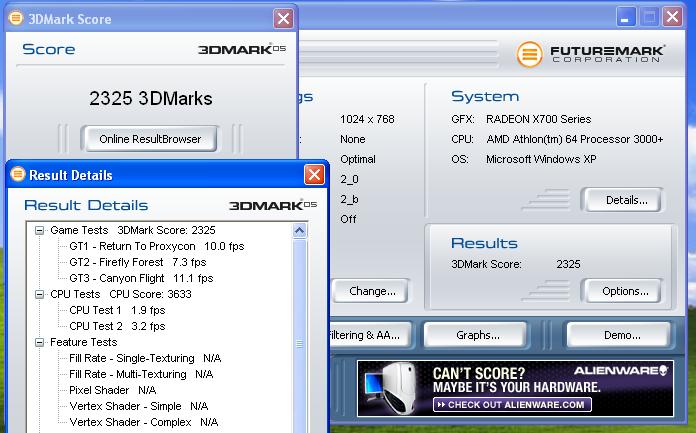
Task: Click the results list scroll-up arrow
Action: [x=300, y=231]
